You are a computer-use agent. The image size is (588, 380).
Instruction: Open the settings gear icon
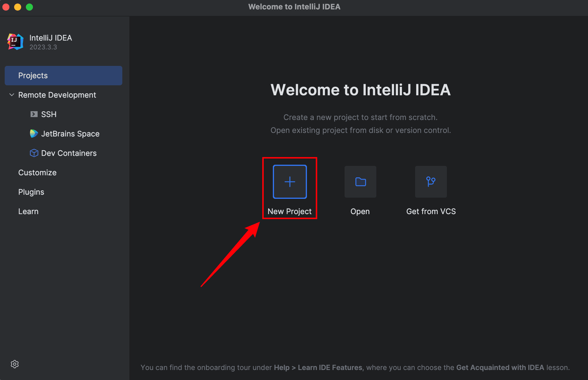pyautogui.click(x=15, y=364)
